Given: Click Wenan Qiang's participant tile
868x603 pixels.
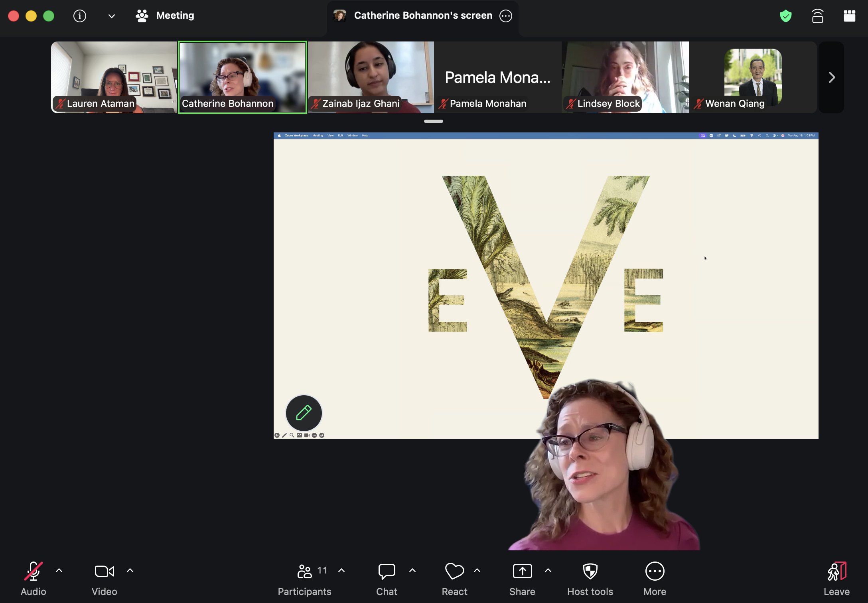Looking at the screenshot, I should coord(753,77).
